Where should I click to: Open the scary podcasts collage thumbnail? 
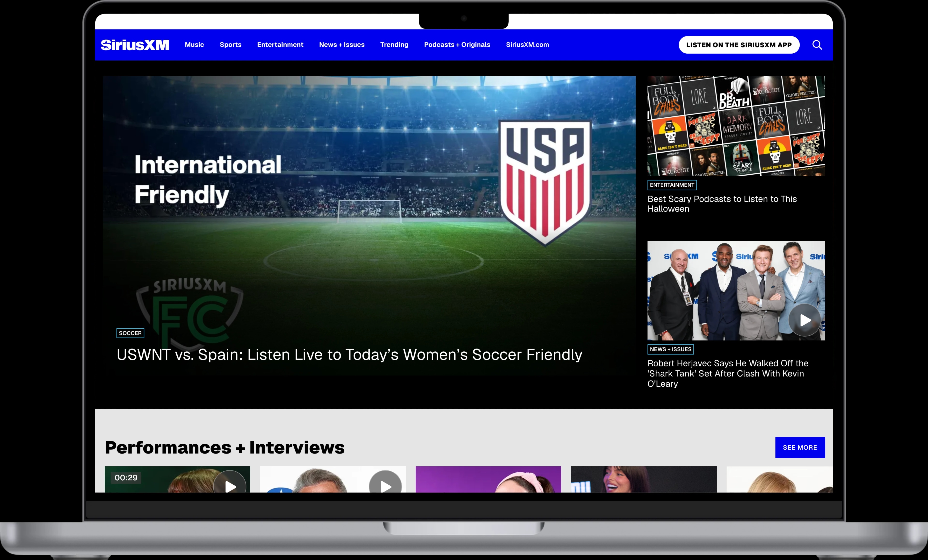point(736,126)
